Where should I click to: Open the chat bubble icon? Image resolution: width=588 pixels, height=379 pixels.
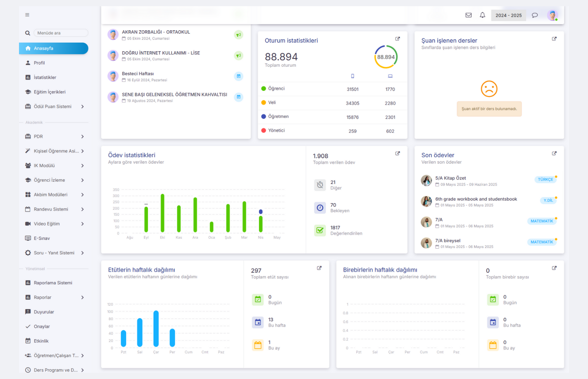(x=535, y=15)
